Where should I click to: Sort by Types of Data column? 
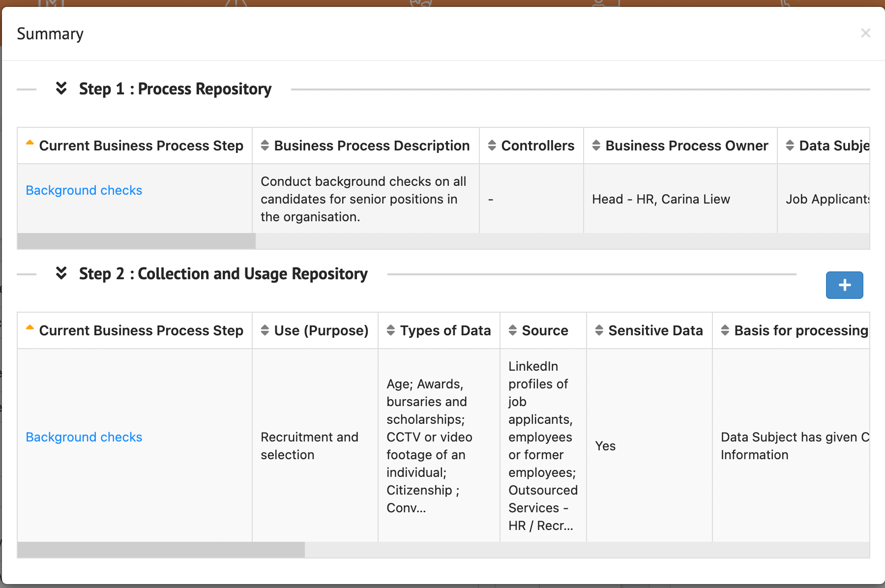coord(439,330)
